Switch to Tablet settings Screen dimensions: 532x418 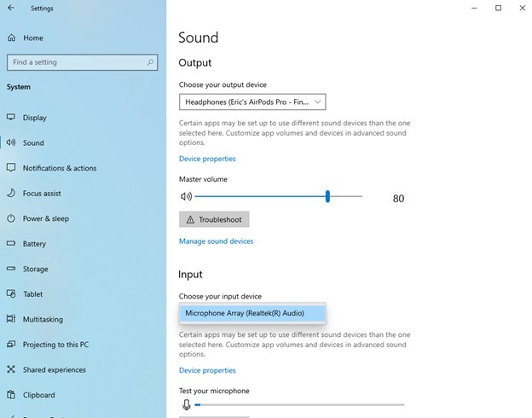pos(33,294)
